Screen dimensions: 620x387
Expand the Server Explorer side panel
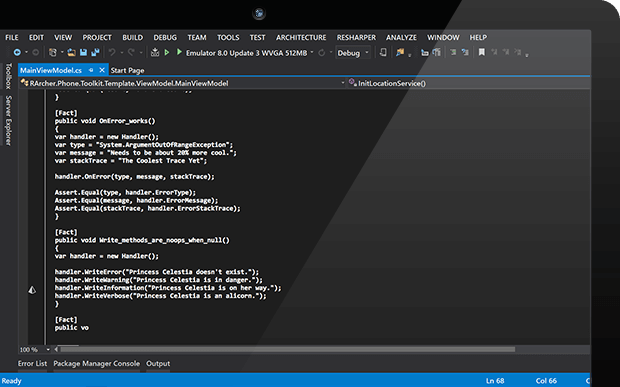(x=8, y=121)
